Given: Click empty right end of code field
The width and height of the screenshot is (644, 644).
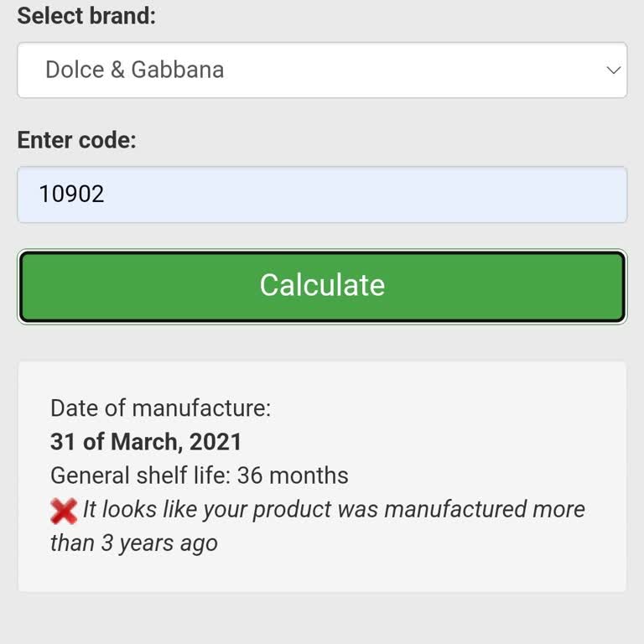Looking at the screenshot, I should [x=545, y=195].
